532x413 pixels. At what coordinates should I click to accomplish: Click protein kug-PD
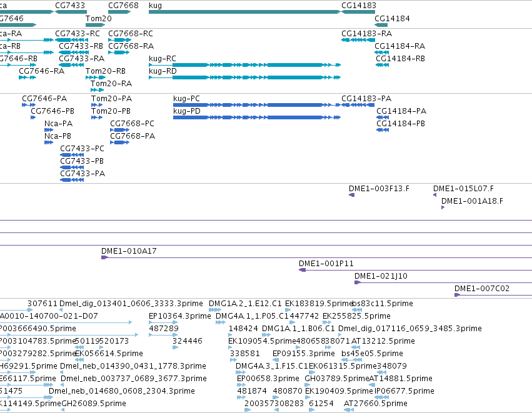pyautogui.click(x=257, y=117)
